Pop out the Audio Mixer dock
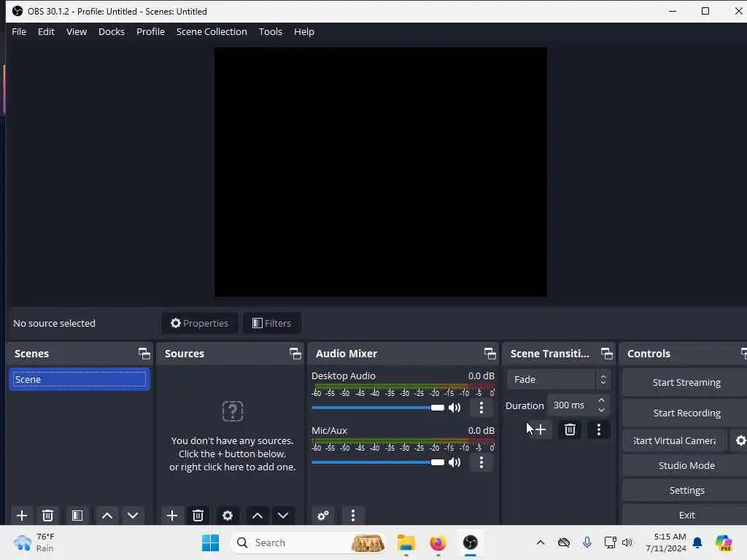The height and width of the screenshot is (560, 747). pos(489,354)
